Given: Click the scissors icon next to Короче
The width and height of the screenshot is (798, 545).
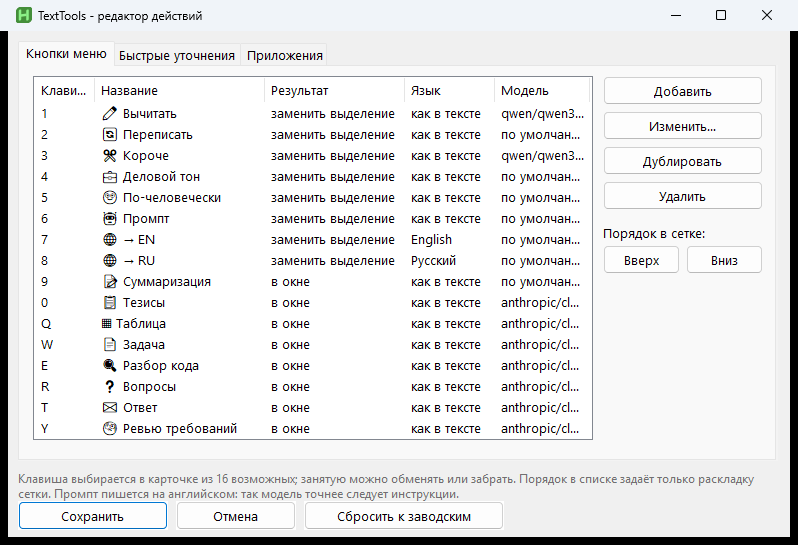Looking at the screenshot, I should pos(109,156).
